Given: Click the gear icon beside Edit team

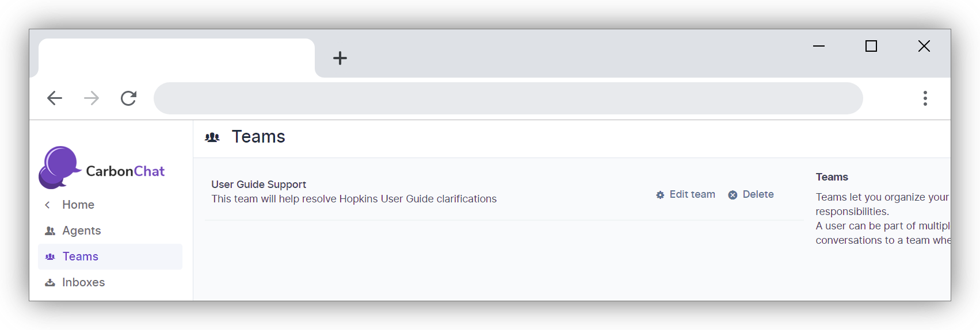Looking at the screenshot, I should pyautogui.click(x=660, y=195).
